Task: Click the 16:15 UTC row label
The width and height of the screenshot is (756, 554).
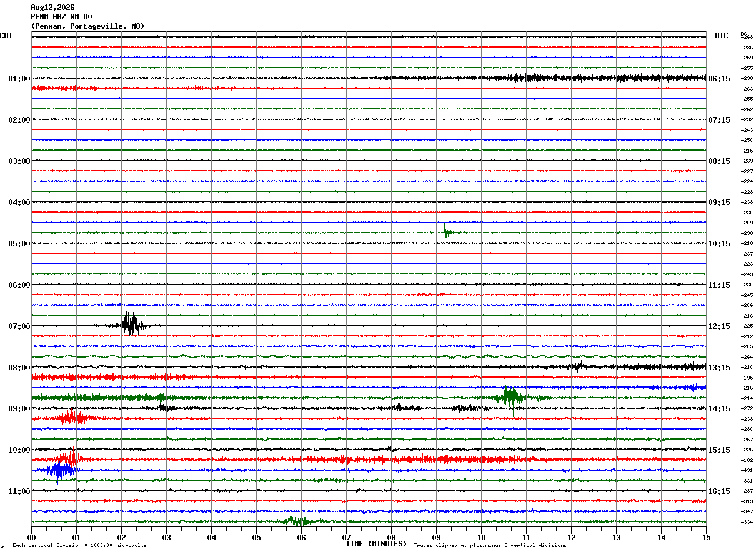Action: pyautogui.click(x=719, y=491)
